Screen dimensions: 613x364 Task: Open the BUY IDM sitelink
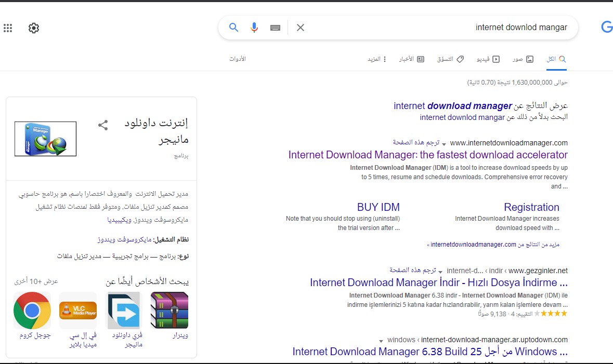coord(378,207)
